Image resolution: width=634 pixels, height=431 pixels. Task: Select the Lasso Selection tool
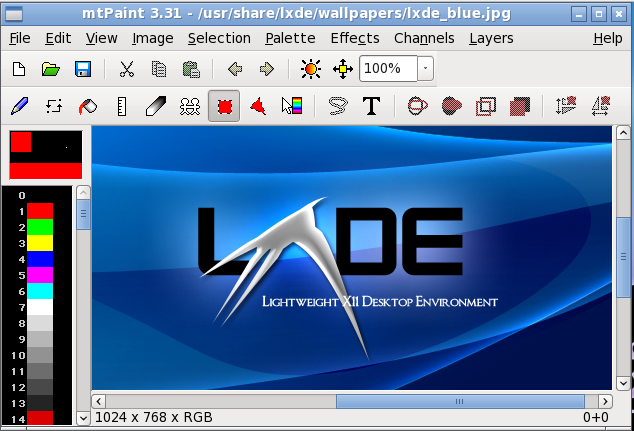(x=338, y=106)
